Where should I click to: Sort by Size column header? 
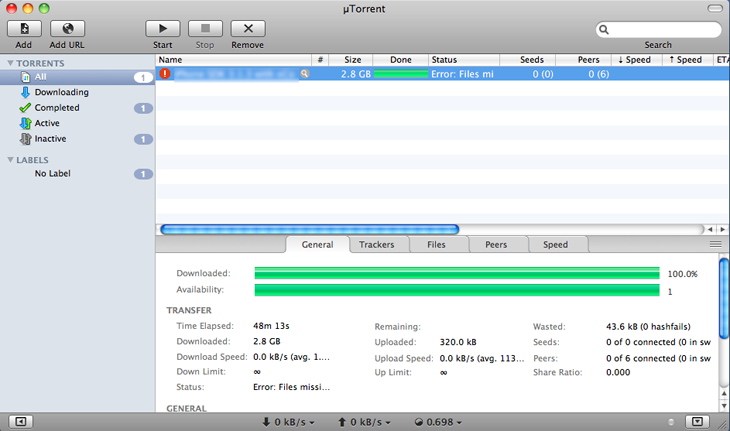coord(351,60)
